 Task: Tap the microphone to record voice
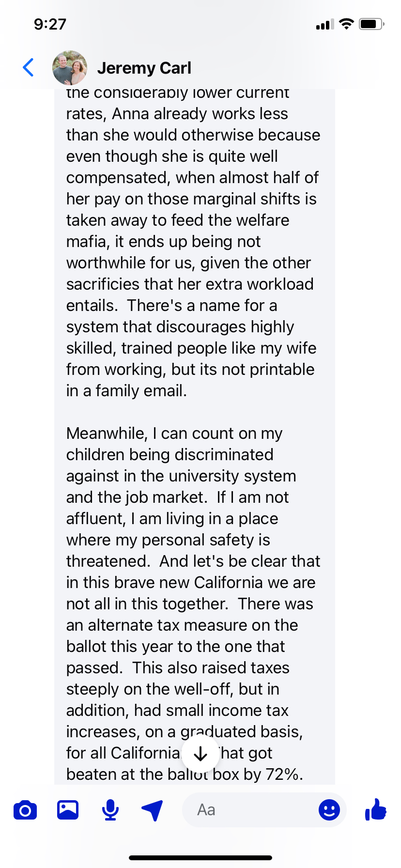[110, 810]
